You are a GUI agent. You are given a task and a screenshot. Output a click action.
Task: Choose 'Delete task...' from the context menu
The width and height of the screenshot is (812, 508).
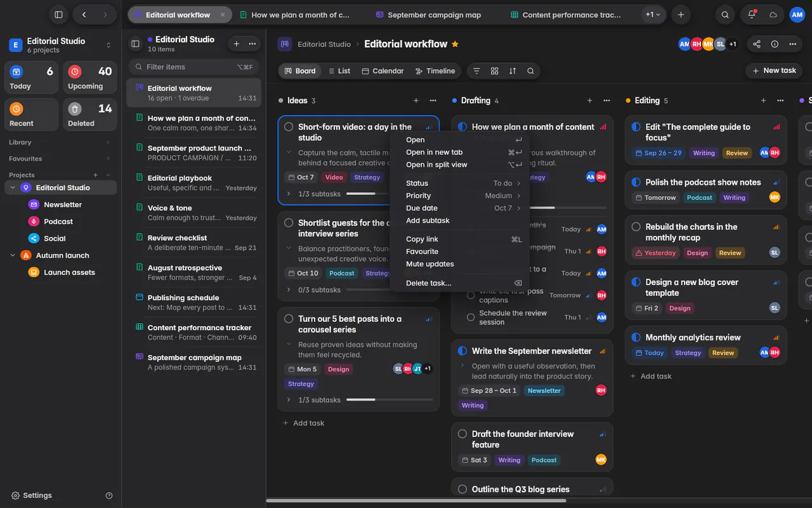click(x=464, y=283)
